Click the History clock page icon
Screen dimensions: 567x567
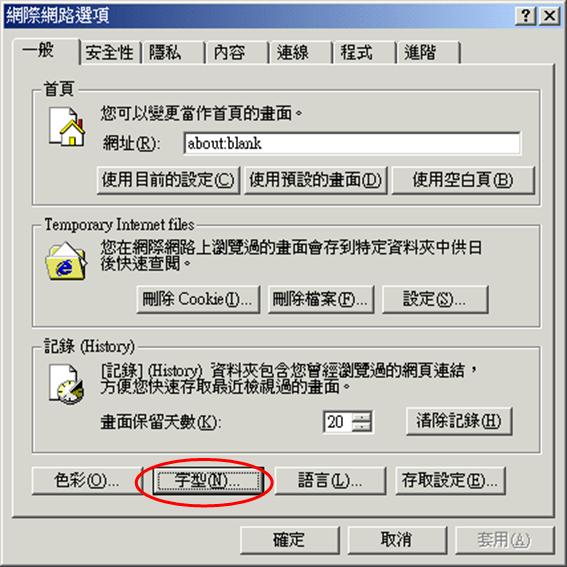point(66,384)
